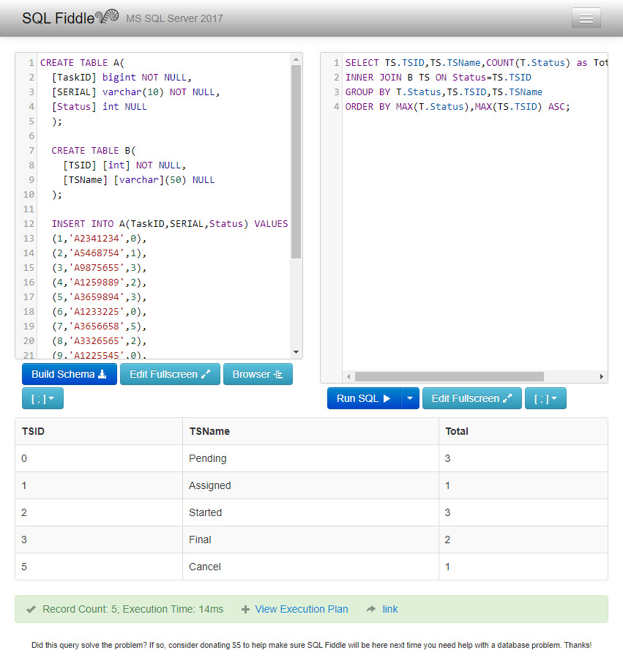
Task: Open schema editor in Edit Fullscreen
Action: coord(170,374)
